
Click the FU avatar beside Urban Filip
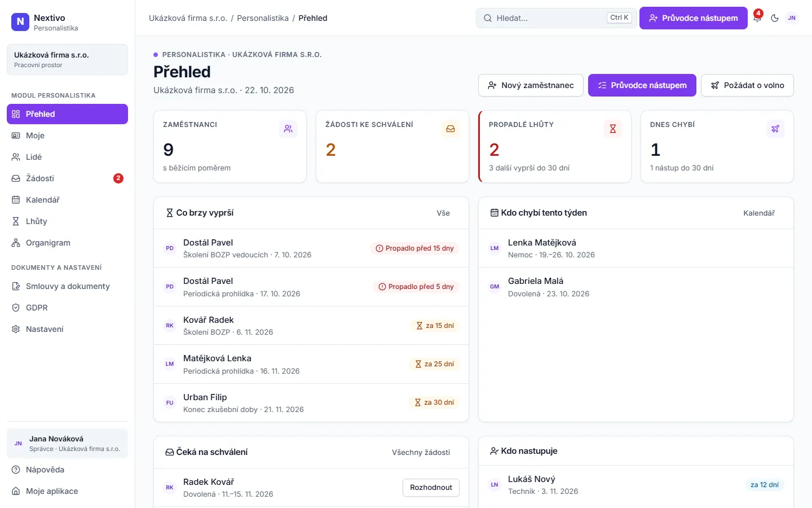tap(170, 403)
